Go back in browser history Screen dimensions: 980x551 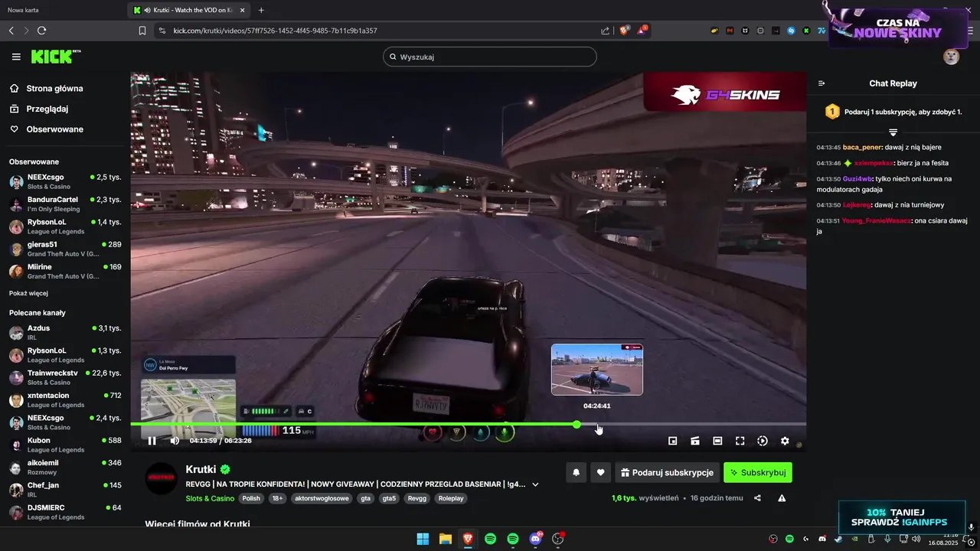[x=11, y=31]
